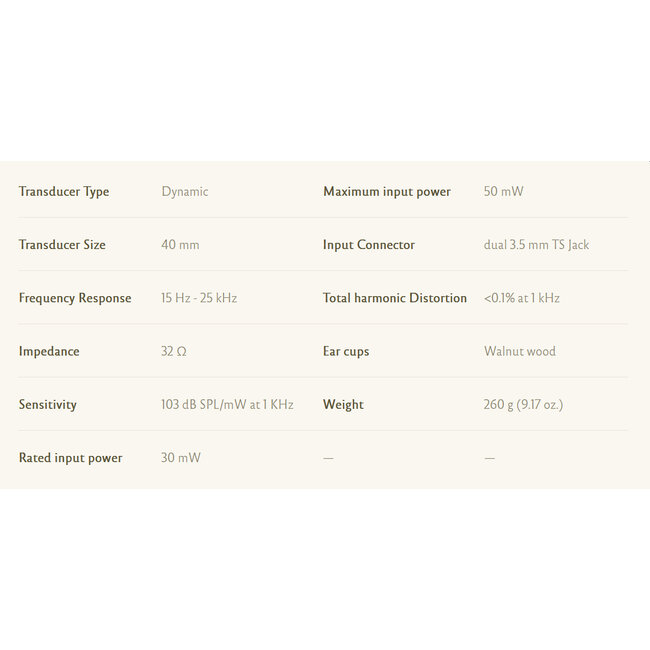Click the Impedance label
Image resolution: width=650 pixels, height=650 pixels.
(49, 352)
